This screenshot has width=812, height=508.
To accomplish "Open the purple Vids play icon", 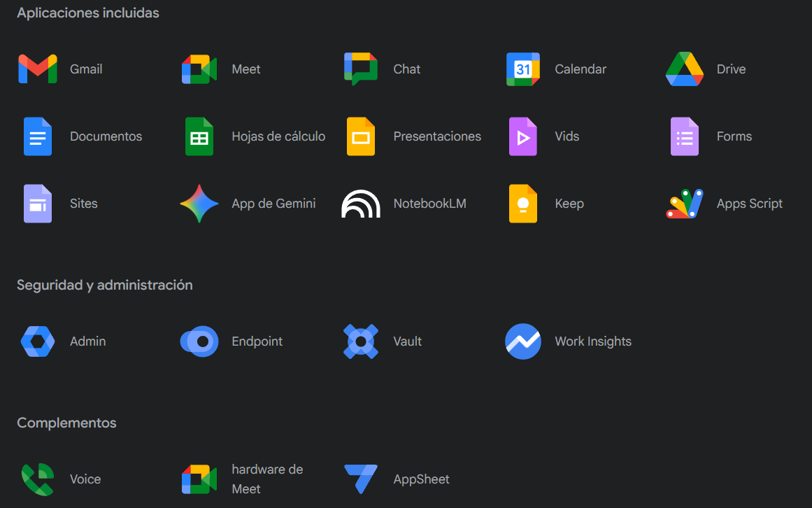I will 522,136.
